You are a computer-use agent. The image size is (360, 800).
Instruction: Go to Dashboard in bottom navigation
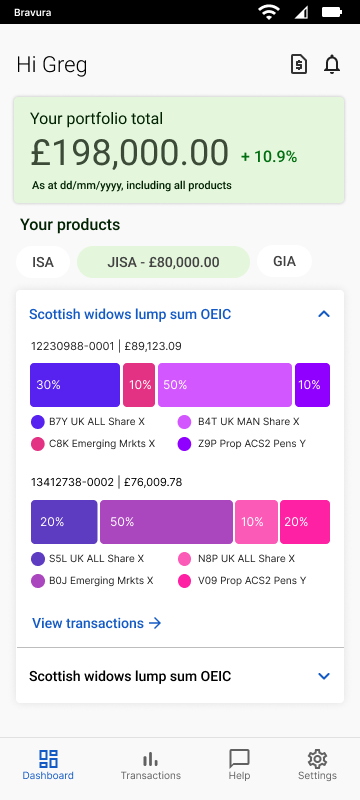click(48, 765)
